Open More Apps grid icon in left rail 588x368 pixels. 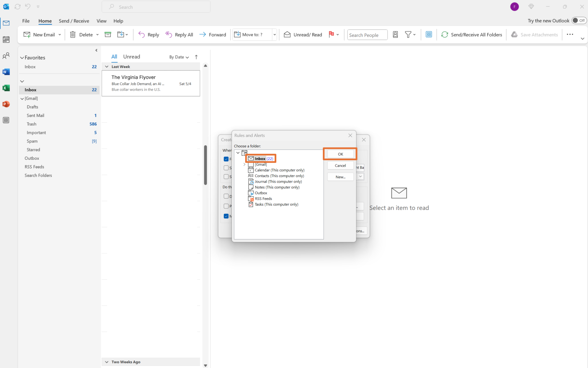(x=6, y=120)
